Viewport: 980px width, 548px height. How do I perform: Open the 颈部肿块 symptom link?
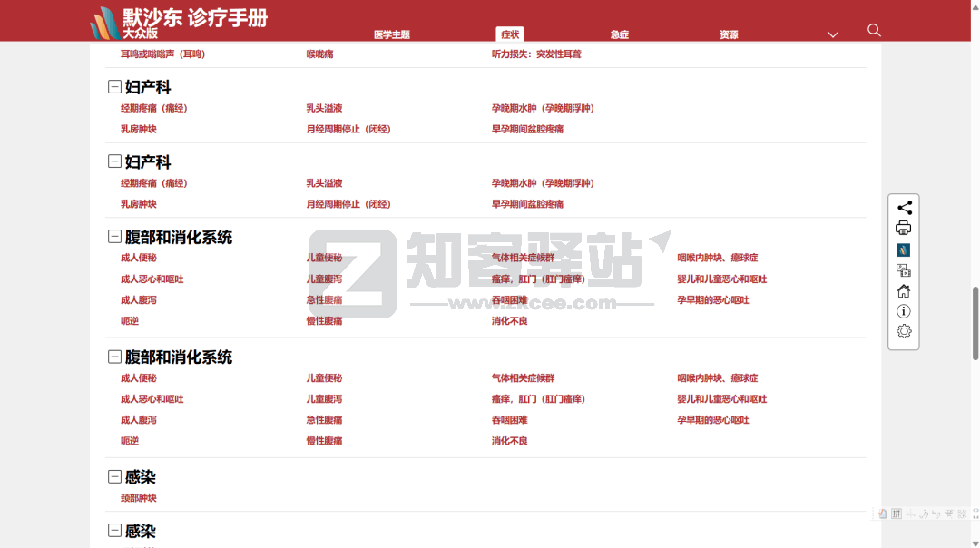coord(138,497)
